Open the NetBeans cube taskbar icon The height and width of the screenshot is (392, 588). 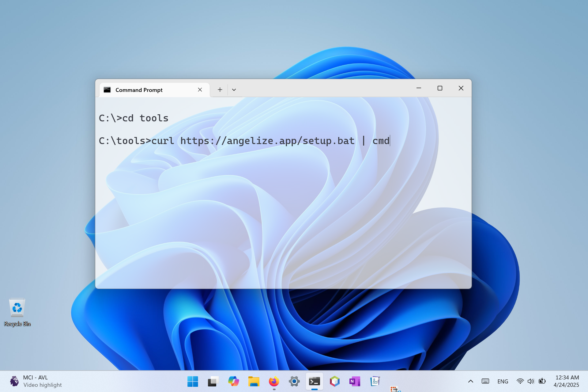[335, 381]
